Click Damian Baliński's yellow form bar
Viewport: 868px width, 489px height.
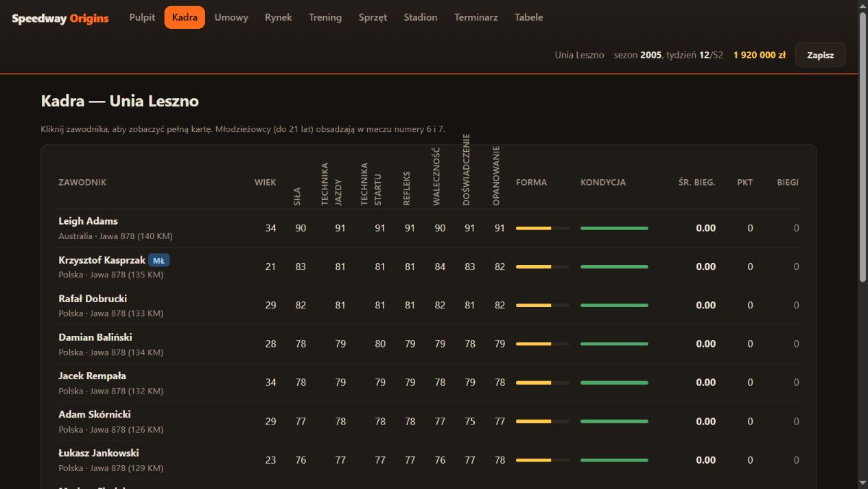coord(542,343)
